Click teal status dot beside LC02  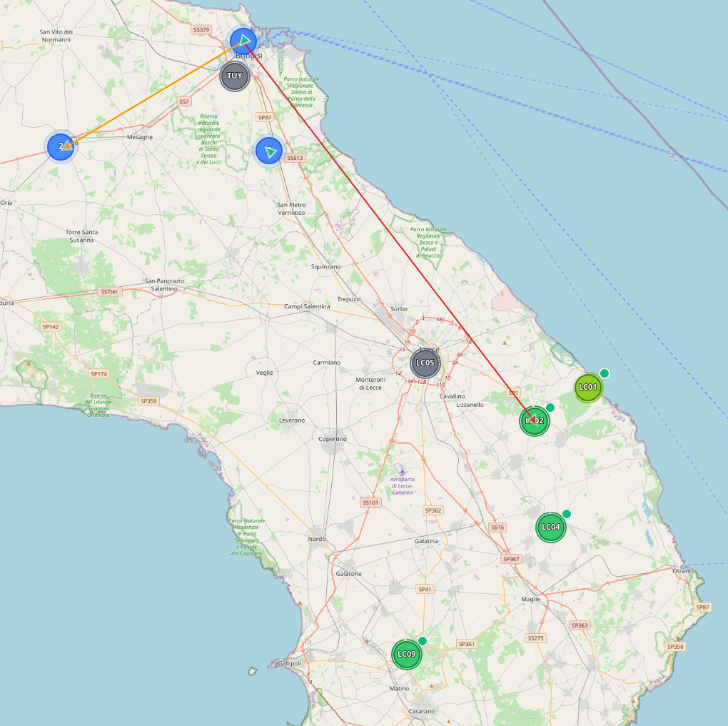point(550,408)
